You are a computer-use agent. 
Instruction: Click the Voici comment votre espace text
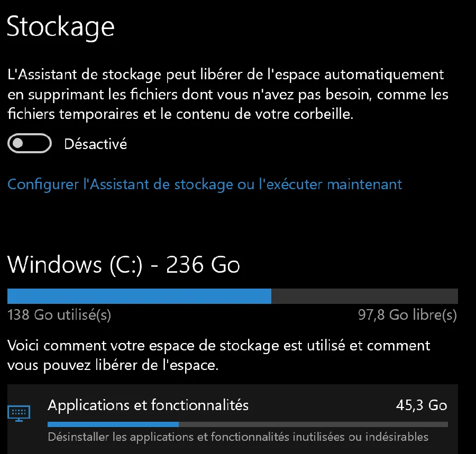(x=218, y=355)
